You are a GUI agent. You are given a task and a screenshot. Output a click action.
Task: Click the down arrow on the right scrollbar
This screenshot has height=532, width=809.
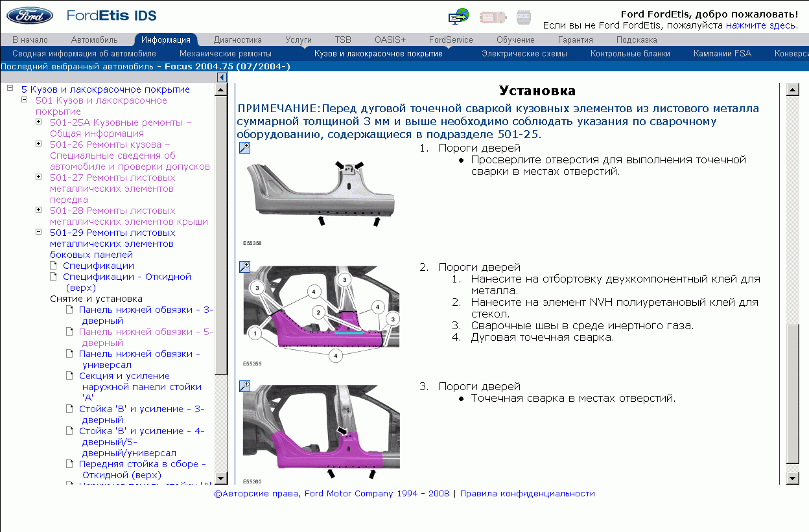[x=793, y=480]
